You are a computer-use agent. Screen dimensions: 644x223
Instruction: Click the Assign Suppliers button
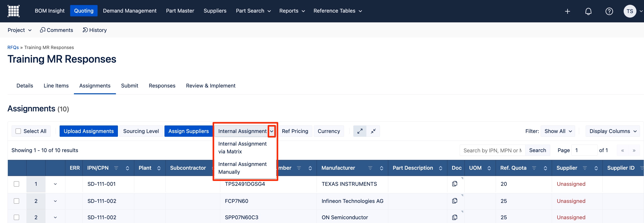click(x=189, y=131)
